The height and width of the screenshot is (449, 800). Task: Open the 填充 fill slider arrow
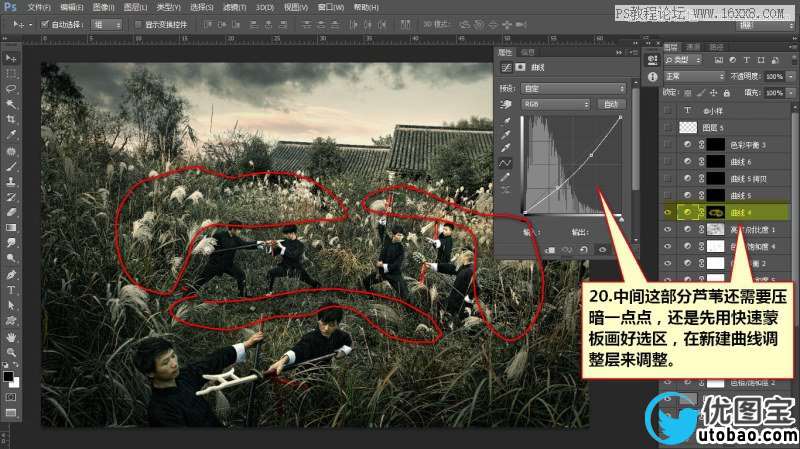[790, 92]
